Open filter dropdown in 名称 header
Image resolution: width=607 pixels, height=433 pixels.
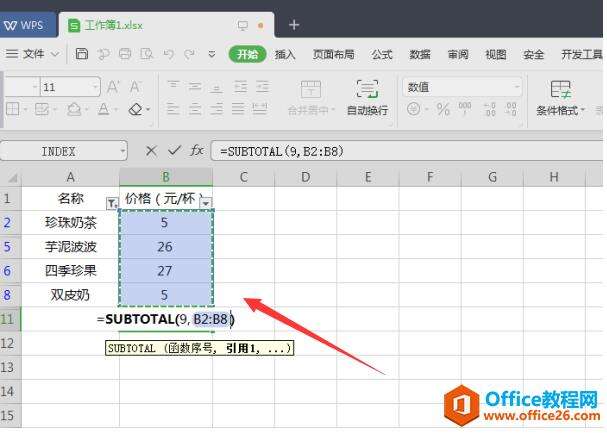coord(111,202)
